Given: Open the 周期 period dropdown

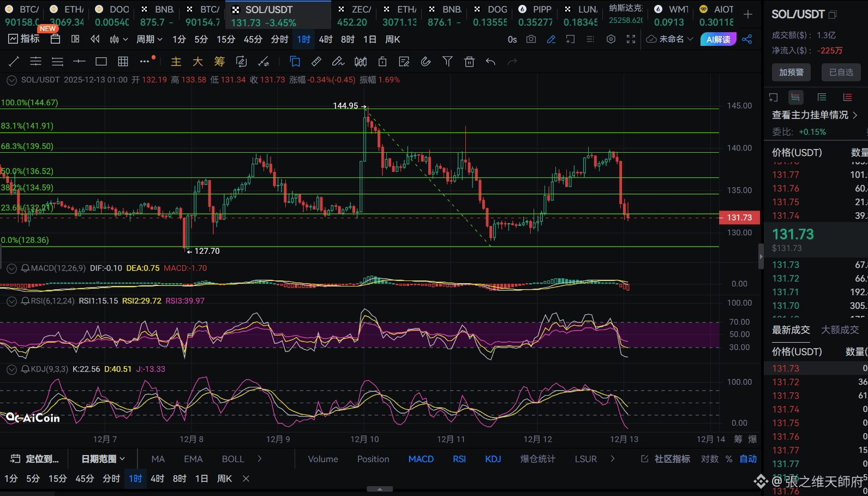Looking at the screenshot, I should (149, 39).
